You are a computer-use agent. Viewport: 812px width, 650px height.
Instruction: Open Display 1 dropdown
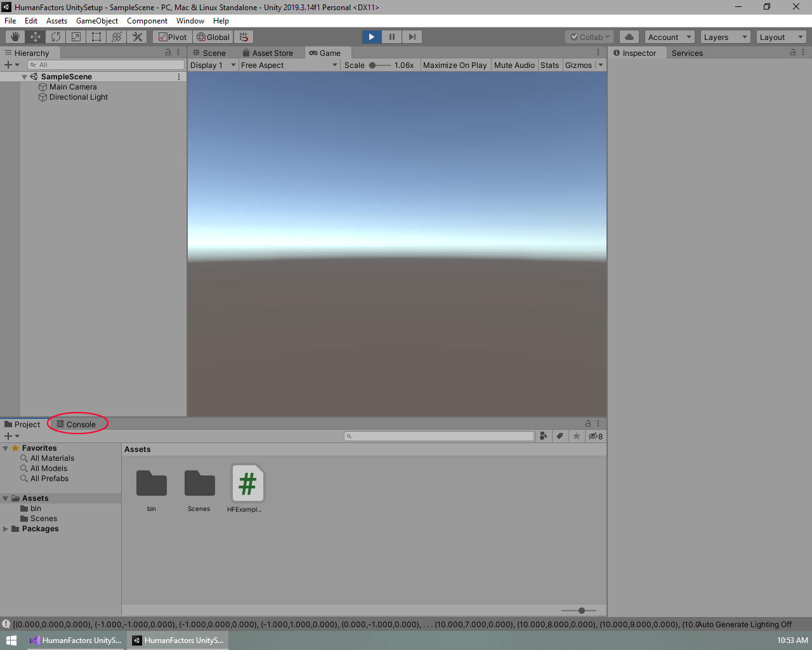tap(213, 65)
